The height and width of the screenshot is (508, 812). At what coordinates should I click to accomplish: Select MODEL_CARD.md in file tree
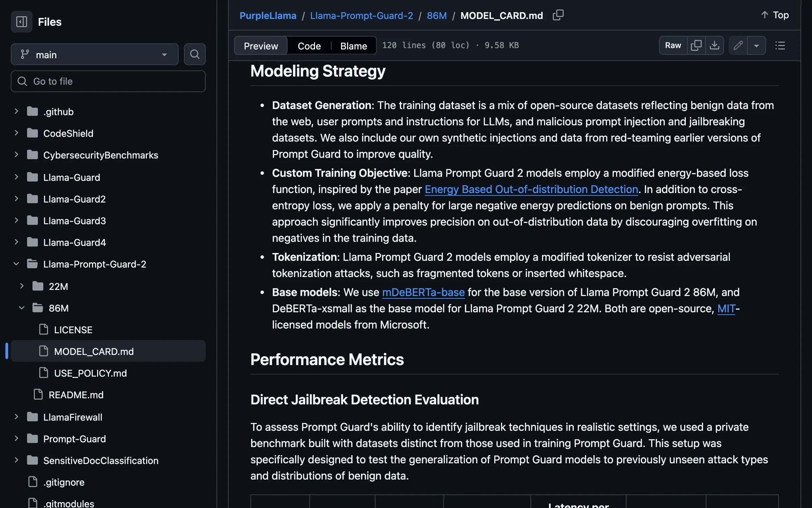tap(108, 351)
